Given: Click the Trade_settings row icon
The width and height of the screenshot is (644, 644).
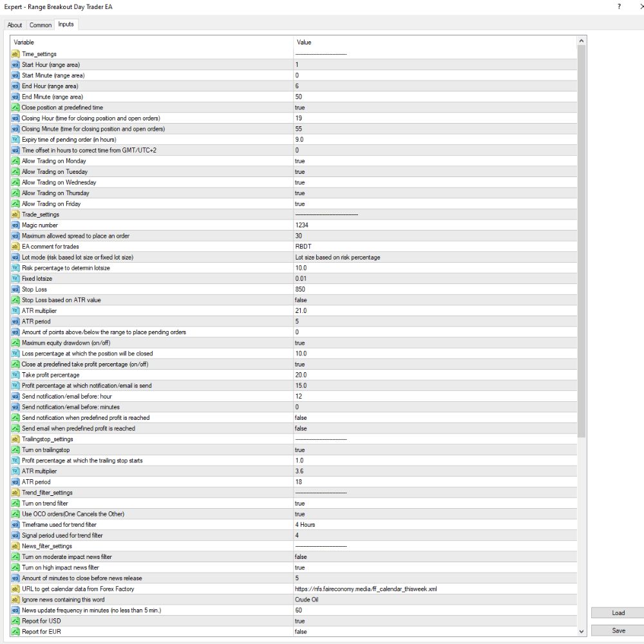Looking at the screenshot, I should coord(15,214).
